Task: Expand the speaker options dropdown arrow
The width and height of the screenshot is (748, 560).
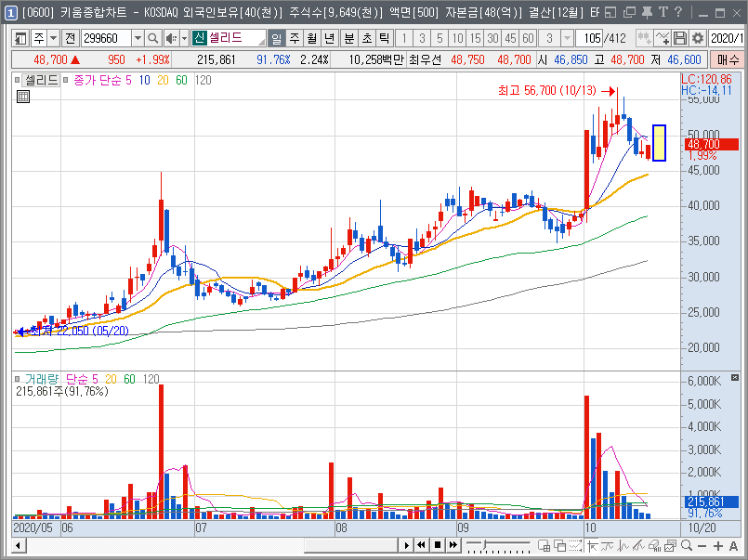Action: 184,38
